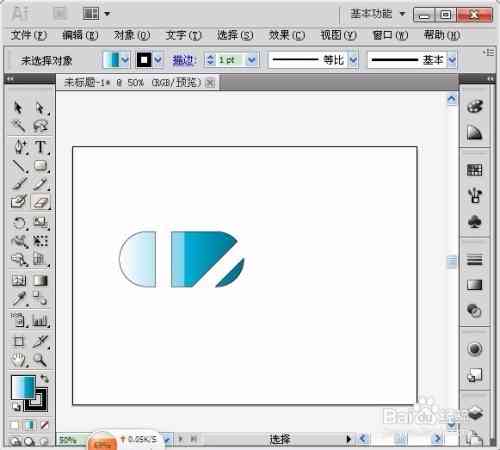500x450 pixels.
Task: Select the Perspective Grid tool
Action: [40, 259]
